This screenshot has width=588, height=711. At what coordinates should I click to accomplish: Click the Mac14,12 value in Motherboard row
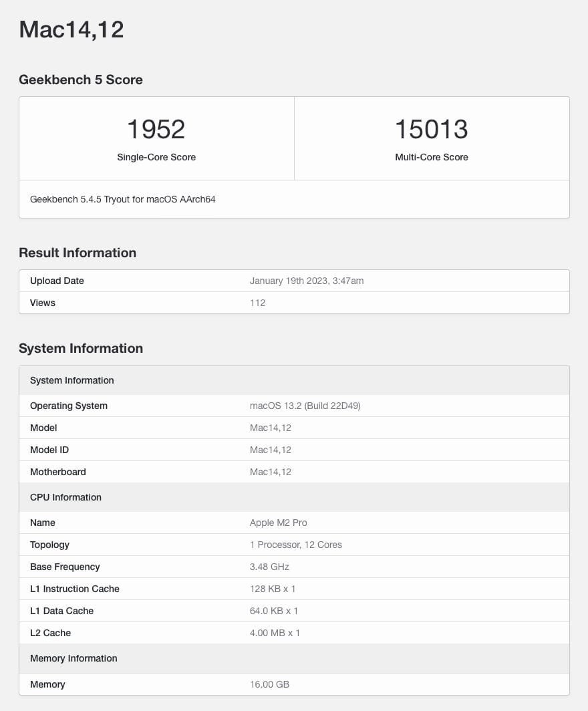[x=271, y=472]
